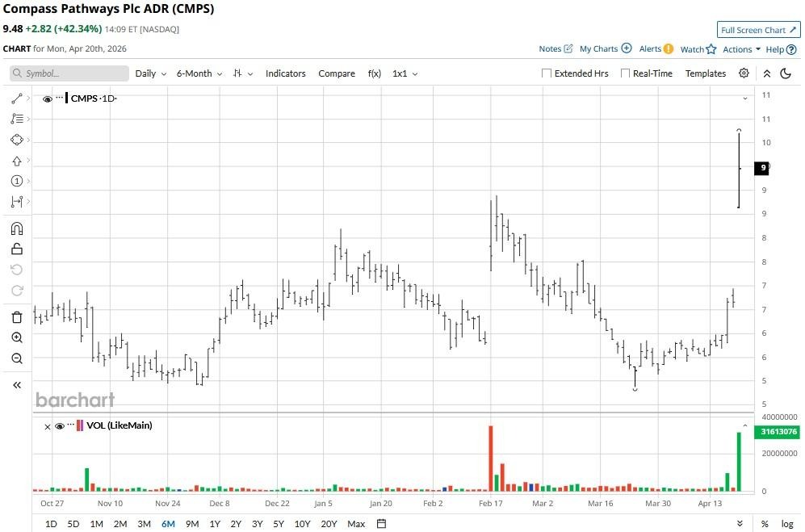Add to My Charts
This screenshot has width=805, height=532.
pyautogui.click(x=606, y=48)
